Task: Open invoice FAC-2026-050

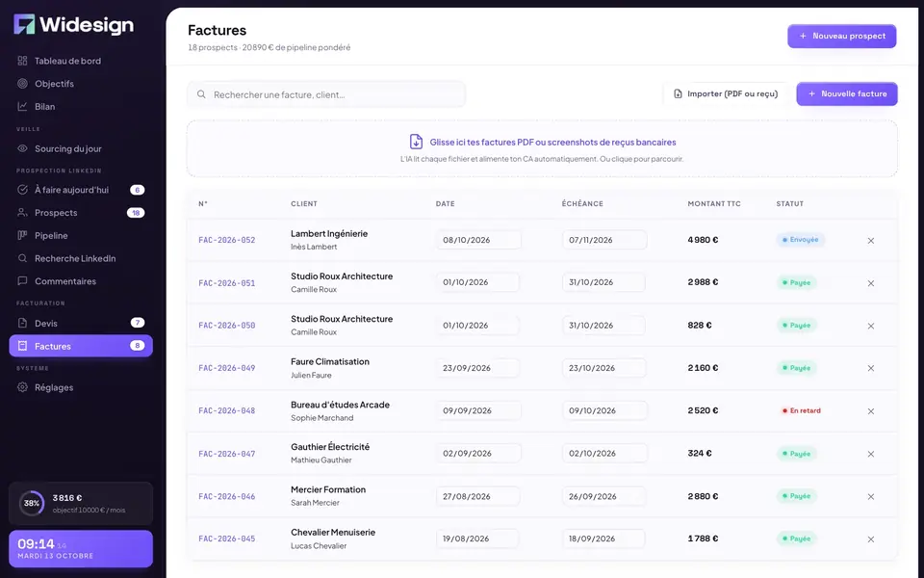Action: [227, 326]
